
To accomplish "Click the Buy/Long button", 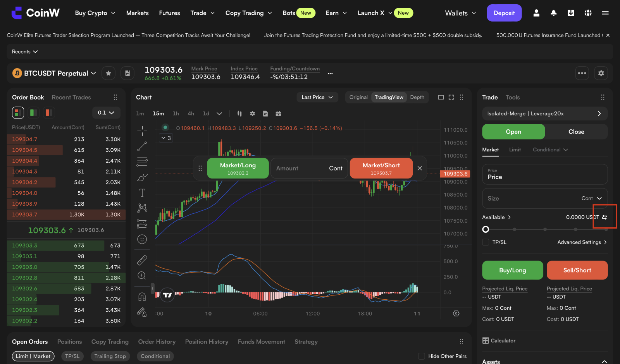I will click(512, 270).
